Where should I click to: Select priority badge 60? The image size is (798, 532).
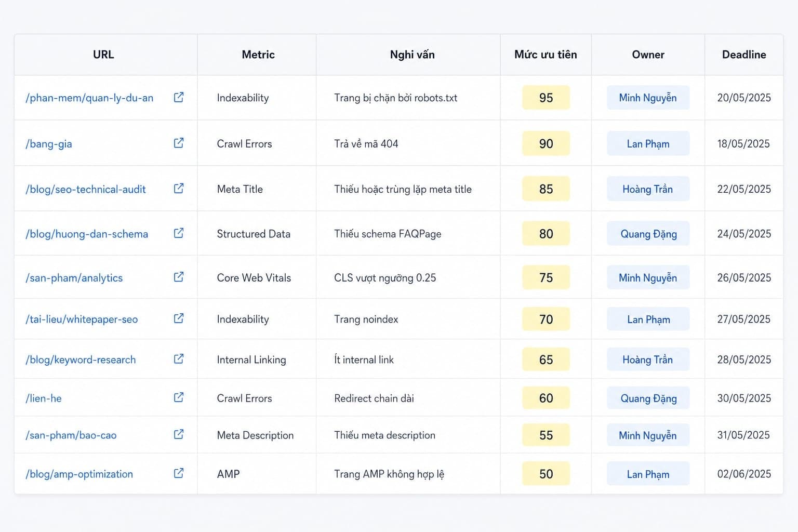(x=546, y=398)
